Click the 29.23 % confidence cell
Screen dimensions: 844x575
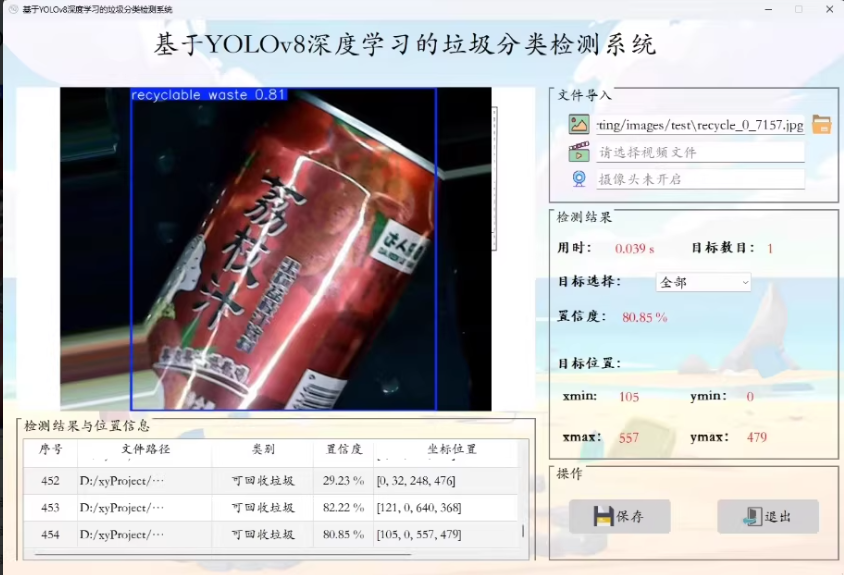point(343,481)
